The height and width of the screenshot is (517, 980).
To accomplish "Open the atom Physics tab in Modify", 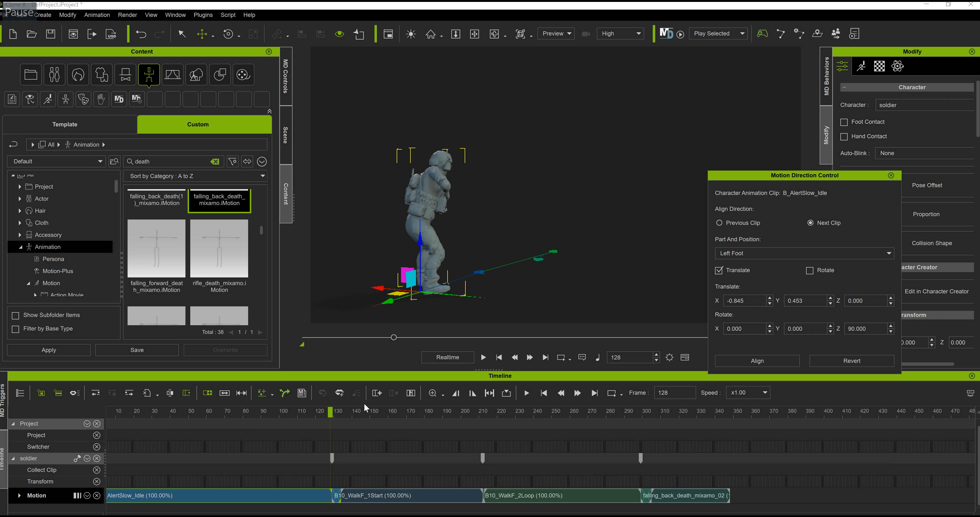I will point(897,66).
